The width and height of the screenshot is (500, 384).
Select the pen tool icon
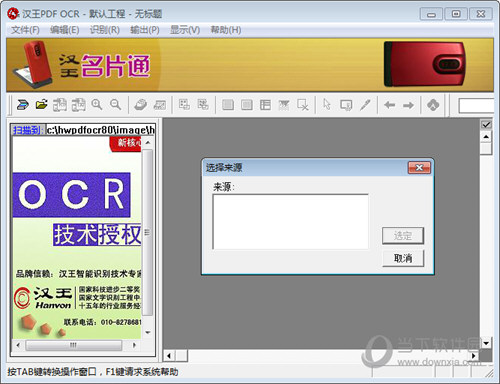click(365, 105)
